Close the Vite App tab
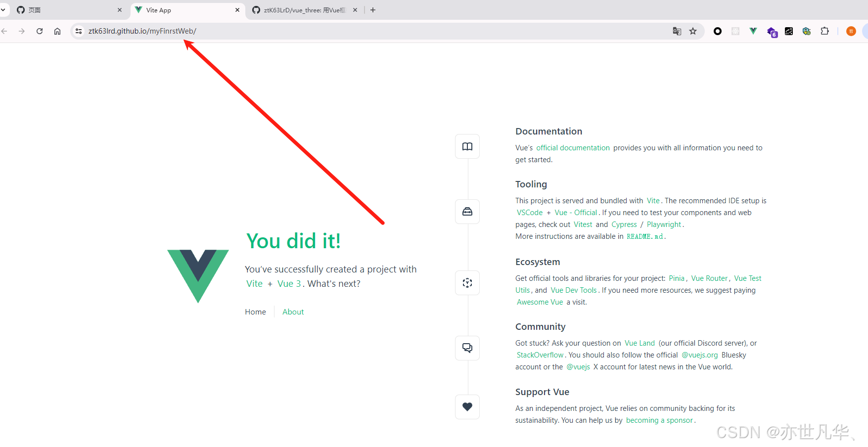 pyautogui.click(x=237, y=10)
